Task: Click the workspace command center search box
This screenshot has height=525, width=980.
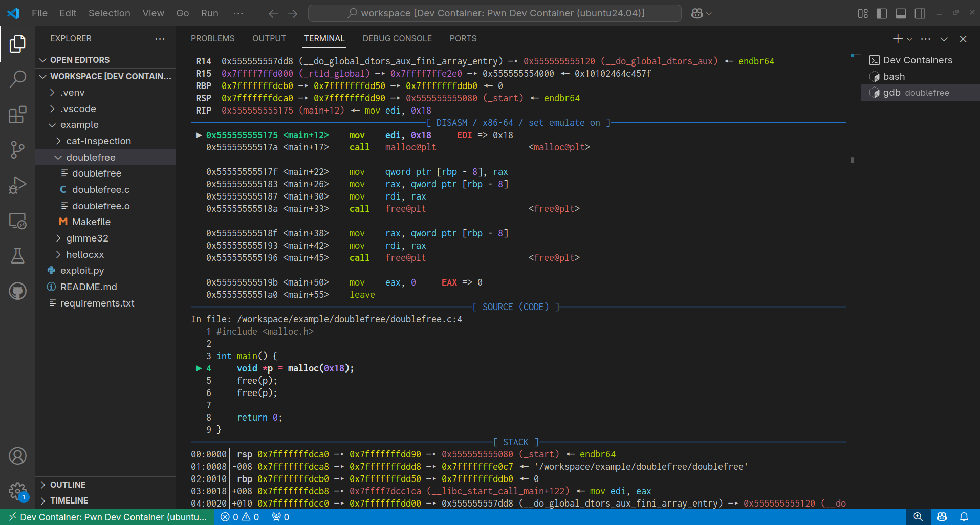Action: coord(494,13)
